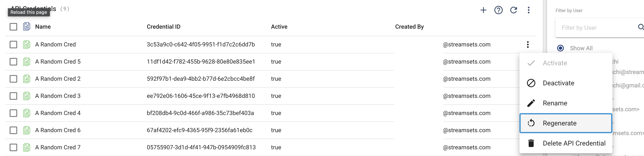Click the search icon in user filter

point(640,27)
